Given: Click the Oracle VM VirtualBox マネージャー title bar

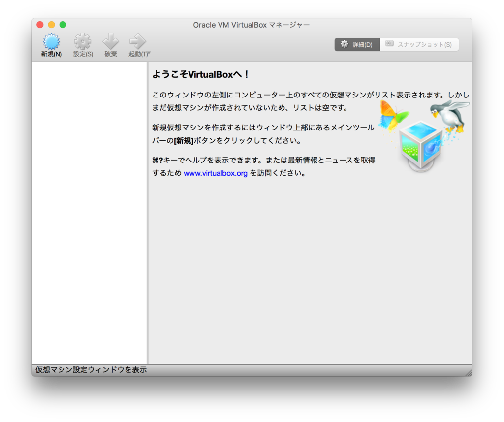Looking at the screenshot, I should 252,24.
